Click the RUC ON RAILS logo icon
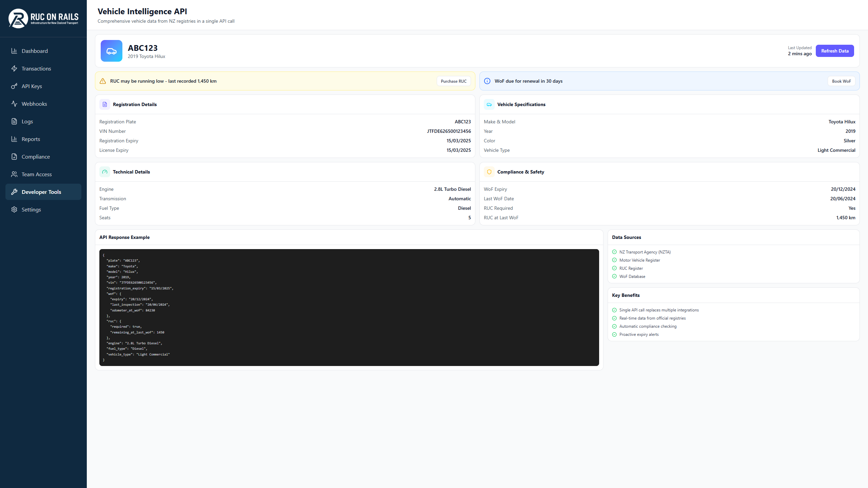The width and height of the screenshot is (868, 488). [18, 18]
